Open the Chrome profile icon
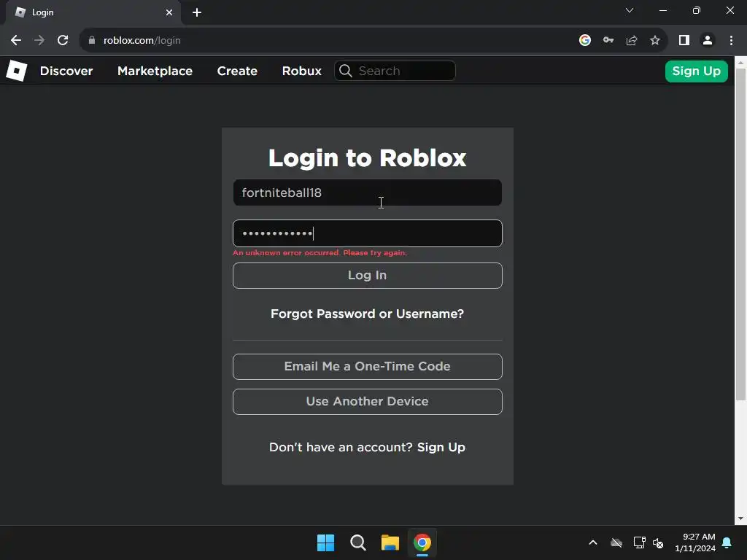The image size is (747, 560). (x=708, y=41)
